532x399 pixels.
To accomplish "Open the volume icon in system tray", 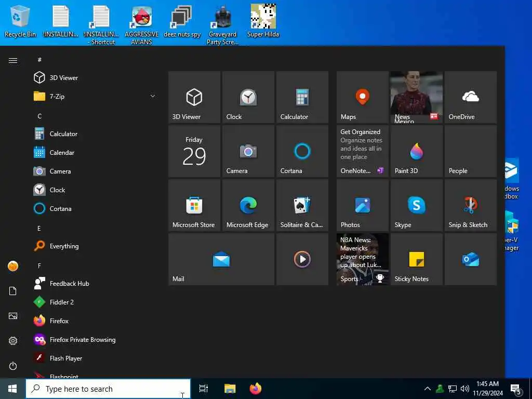I will pos(465,389).
